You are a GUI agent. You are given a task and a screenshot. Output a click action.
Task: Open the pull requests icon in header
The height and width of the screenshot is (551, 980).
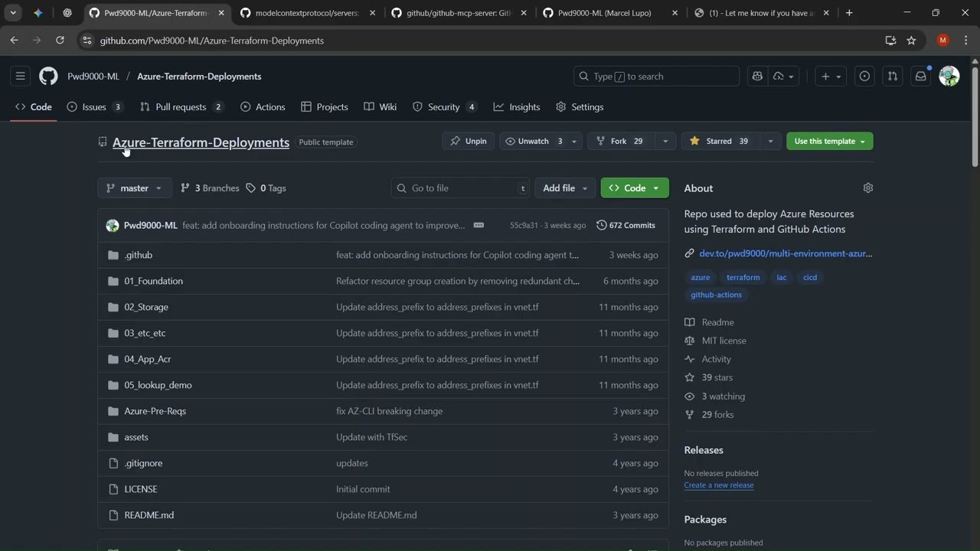pos(892,77)
